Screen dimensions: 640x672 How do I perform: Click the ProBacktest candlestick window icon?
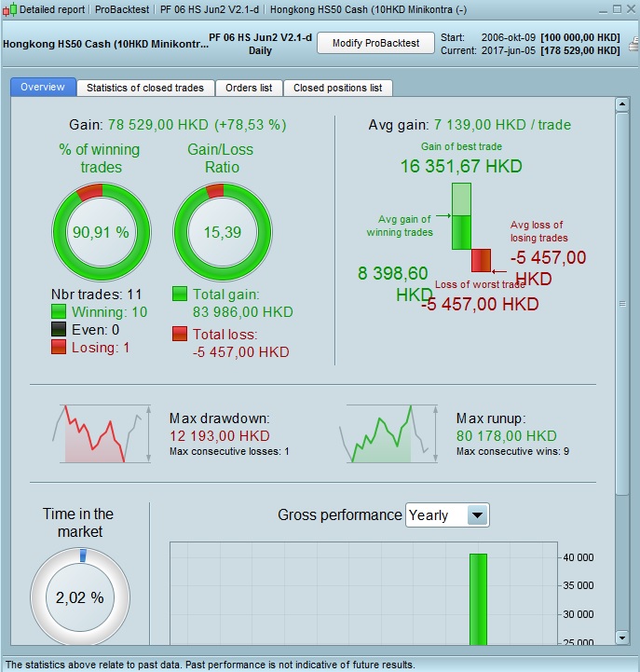(x=9, y=9)
